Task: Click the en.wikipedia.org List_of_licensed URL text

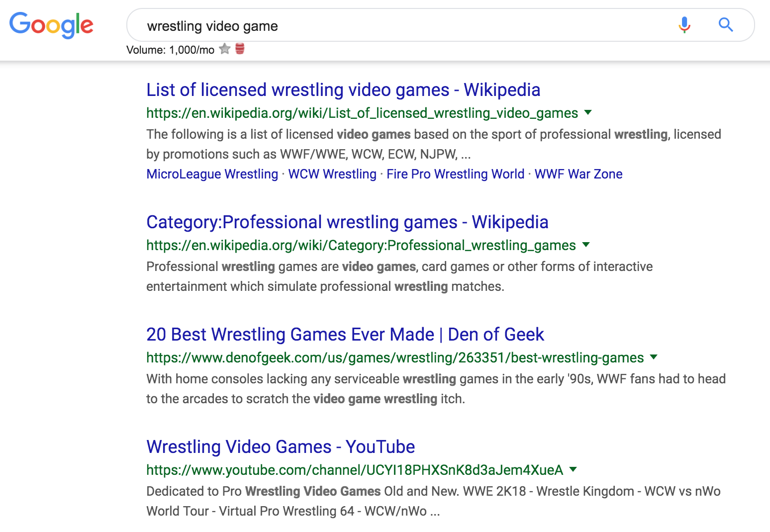Action: [x=362, y=113]
